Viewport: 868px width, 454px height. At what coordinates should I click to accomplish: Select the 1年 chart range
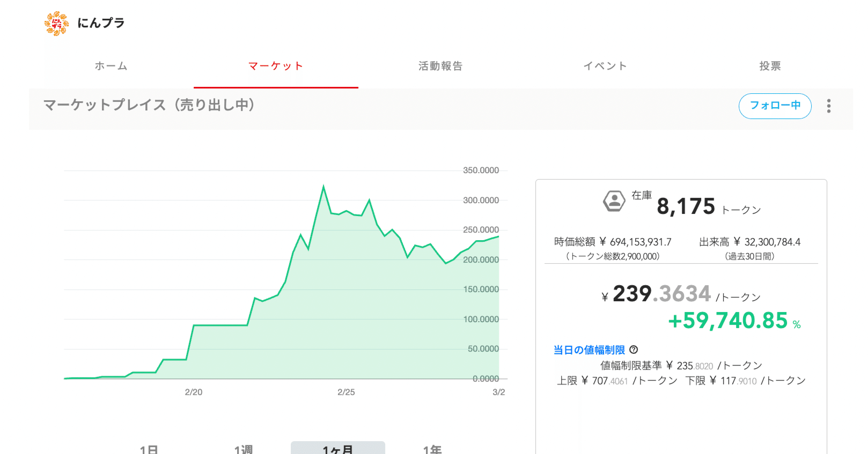pyautogui.click(x=432, y=449)
